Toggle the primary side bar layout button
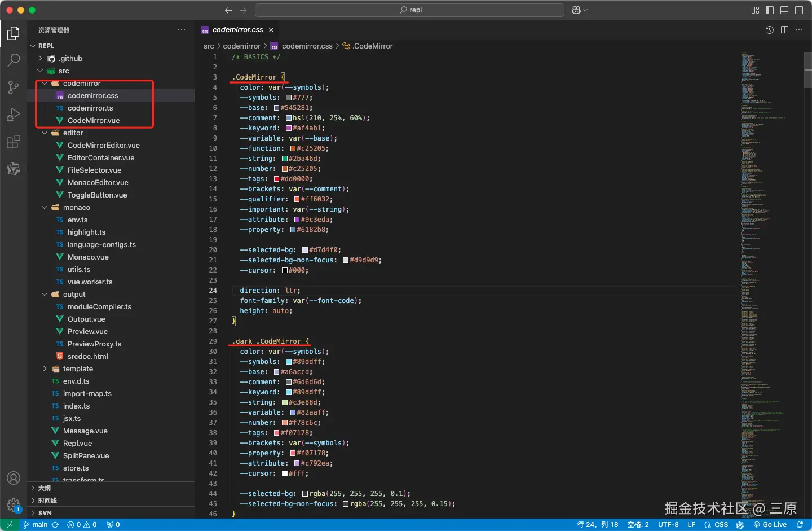 pos(770,10)
